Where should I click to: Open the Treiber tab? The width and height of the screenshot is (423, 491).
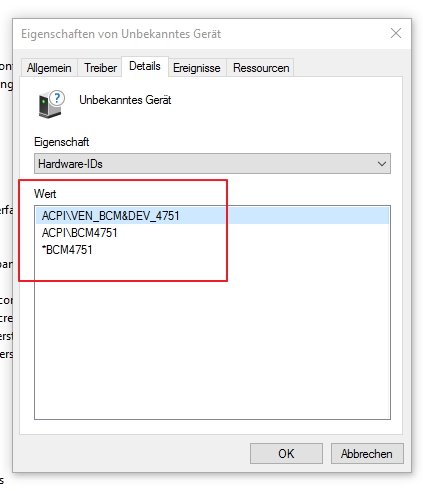click(x=100, y=68)
